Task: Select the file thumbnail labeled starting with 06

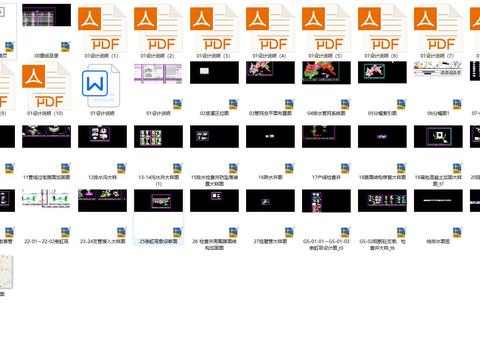Action: point(438,69)
